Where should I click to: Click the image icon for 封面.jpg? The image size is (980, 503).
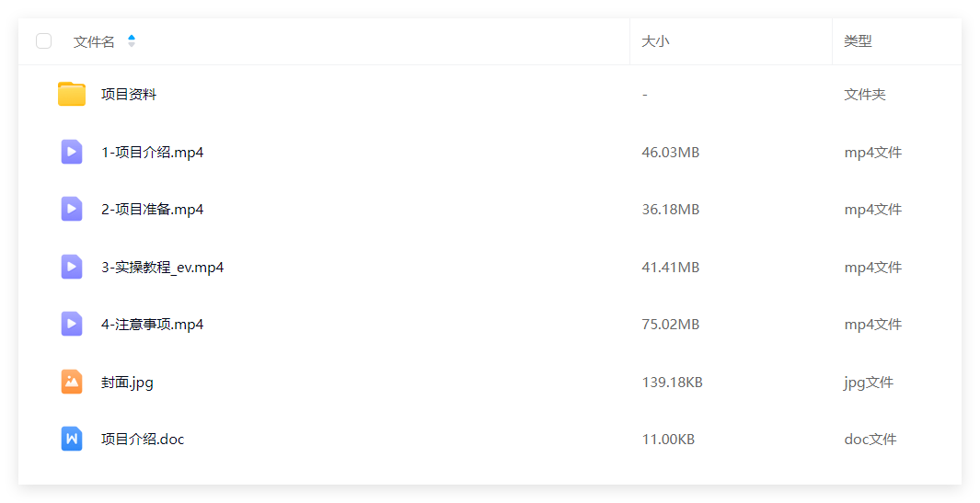tap(71, 382)
